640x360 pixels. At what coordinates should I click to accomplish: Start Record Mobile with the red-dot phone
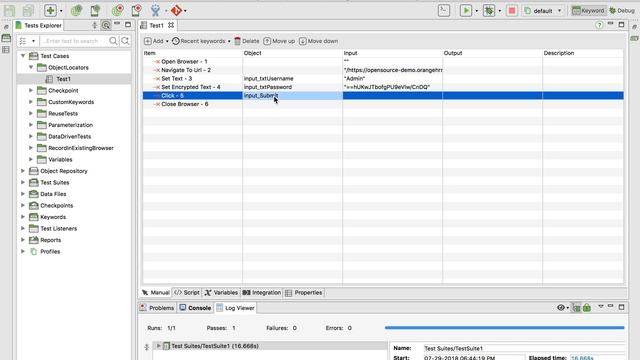(x=136, y=11)
